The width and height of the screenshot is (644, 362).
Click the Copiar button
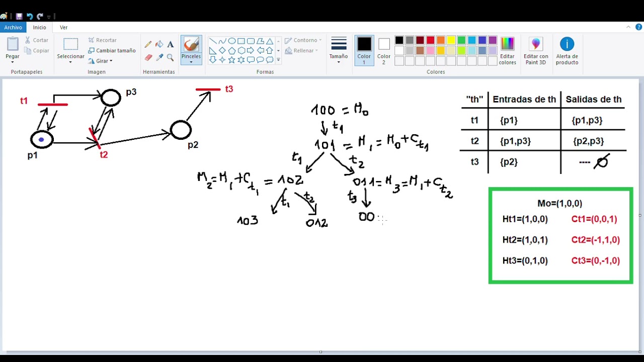[37, 51]
